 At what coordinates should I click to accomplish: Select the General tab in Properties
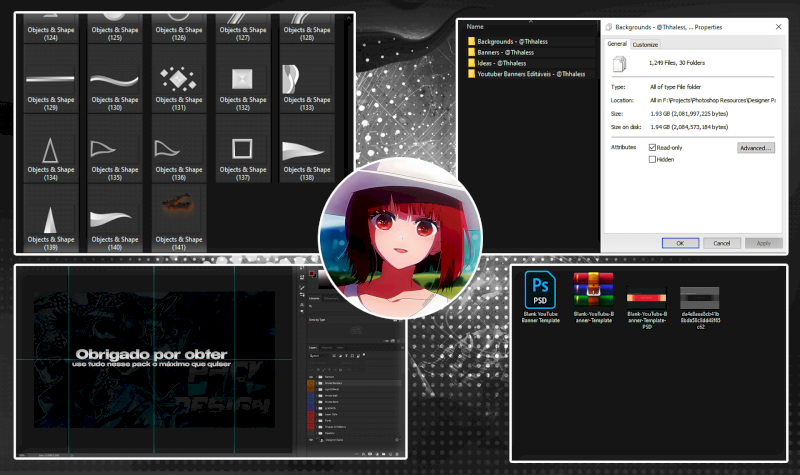(617, 44)
